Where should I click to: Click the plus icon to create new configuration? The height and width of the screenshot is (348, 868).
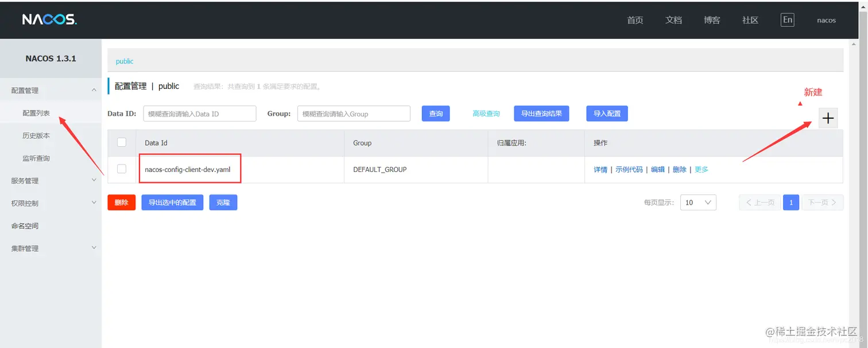pyautogui.click(x=828, y=118)
